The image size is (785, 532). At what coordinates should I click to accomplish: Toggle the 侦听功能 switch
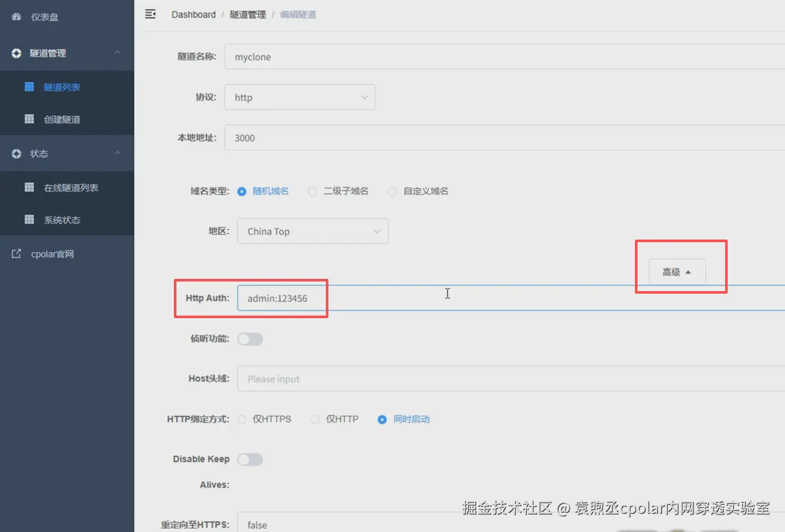pyautogui.click(x=250, y=339)
